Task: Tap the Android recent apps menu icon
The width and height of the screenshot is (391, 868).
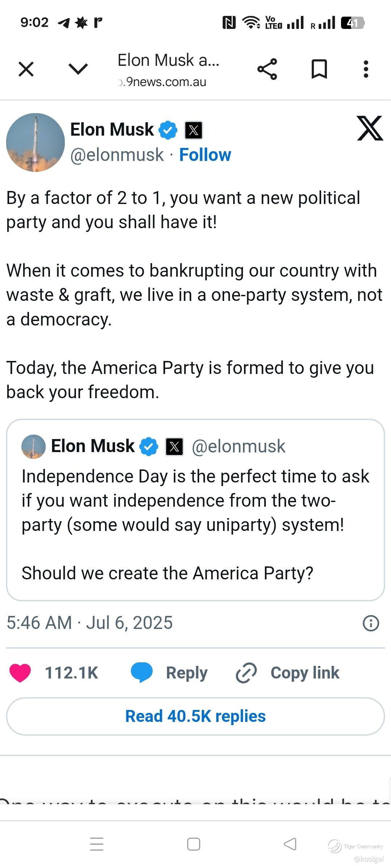Action: (x=97, y=844)
